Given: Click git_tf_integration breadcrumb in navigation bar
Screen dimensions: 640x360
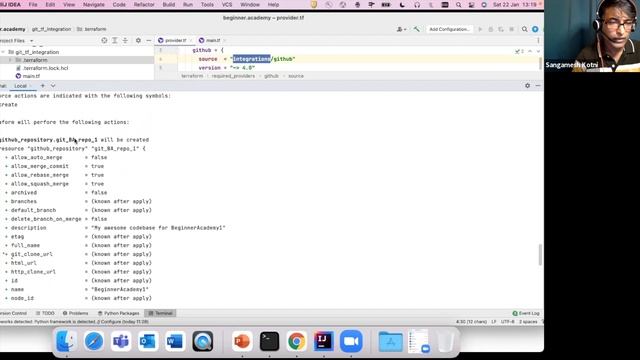Looking at the screenshot, I should (51, 29).
